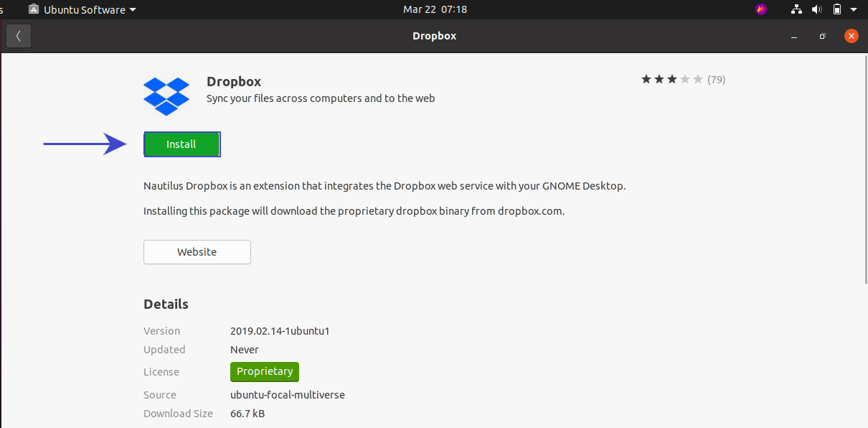Expand the system menu arrow
Viewport: 868px width, 428px height.
854,10
